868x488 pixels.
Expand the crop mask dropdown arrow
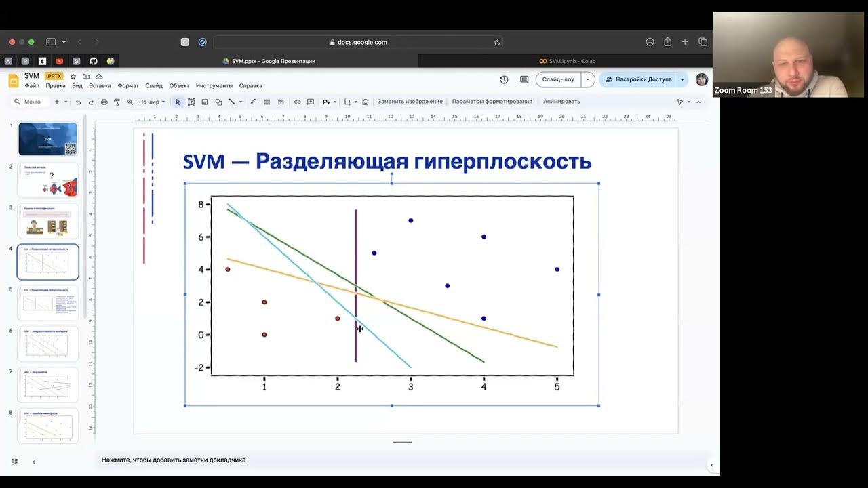click(355, 102)
